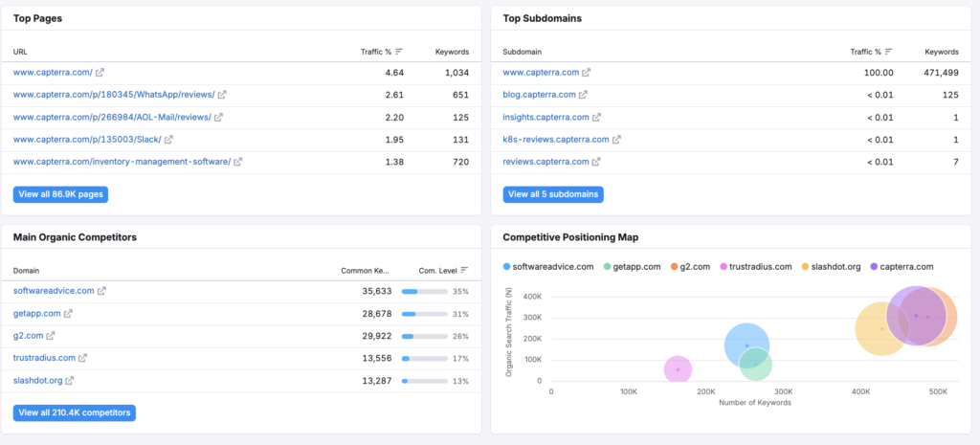Open the reviews.capterra.com subdomain link
Screen dimensions: 980x445
(546, 161)
